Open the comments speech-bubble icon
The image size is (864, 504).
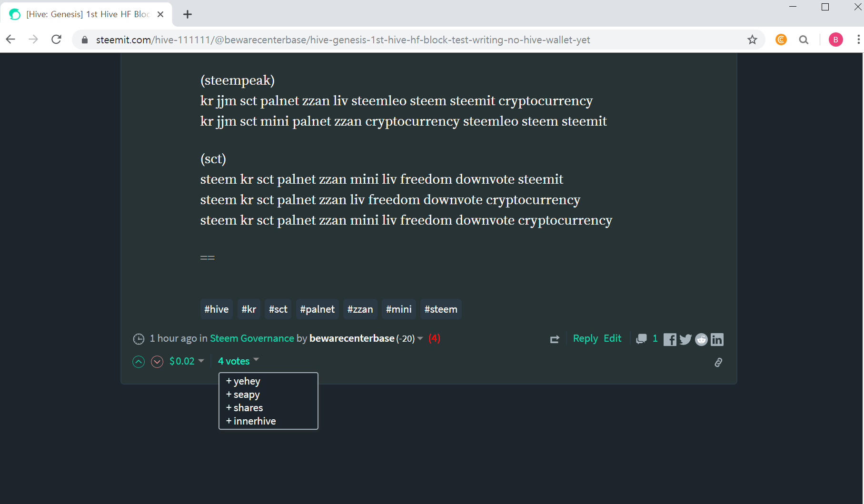(641, 339)
